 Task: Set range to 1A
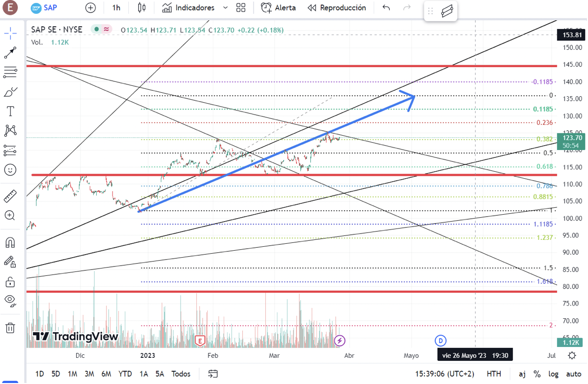144,374
